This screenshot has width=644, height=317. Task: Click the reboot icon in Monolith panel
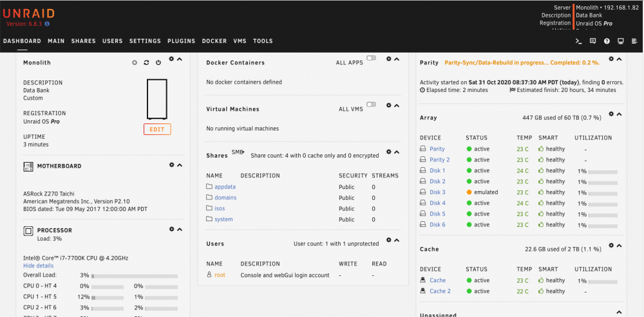coord(146,63)
